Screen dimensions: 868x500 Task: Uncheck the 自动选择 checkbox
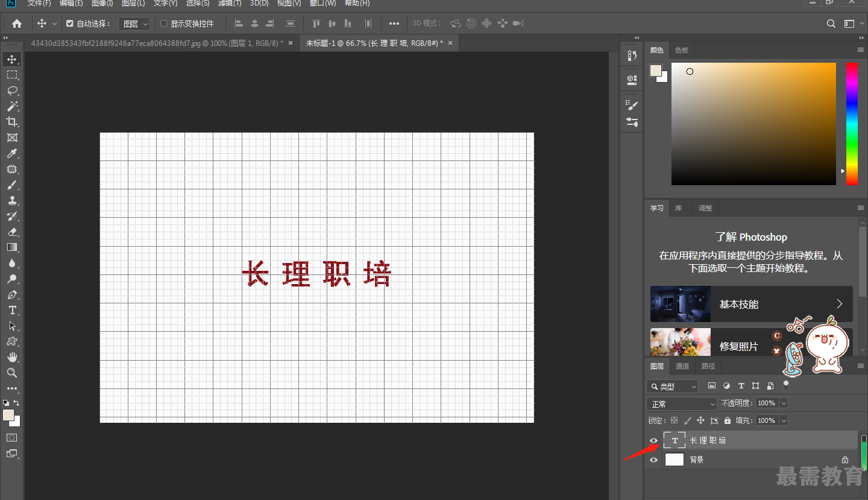(x=70, y=24)
